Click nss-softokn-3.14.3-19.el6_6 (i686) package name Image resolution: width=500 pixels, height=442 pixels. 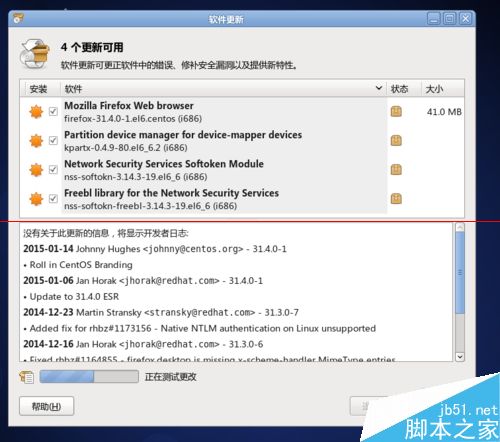pos(136,177)
